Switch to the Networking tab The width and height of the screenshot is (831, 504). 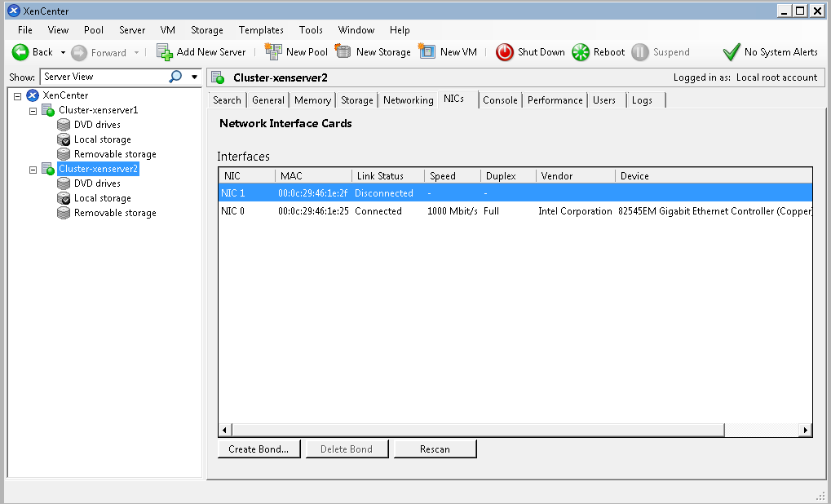click(x=408, y=100)
